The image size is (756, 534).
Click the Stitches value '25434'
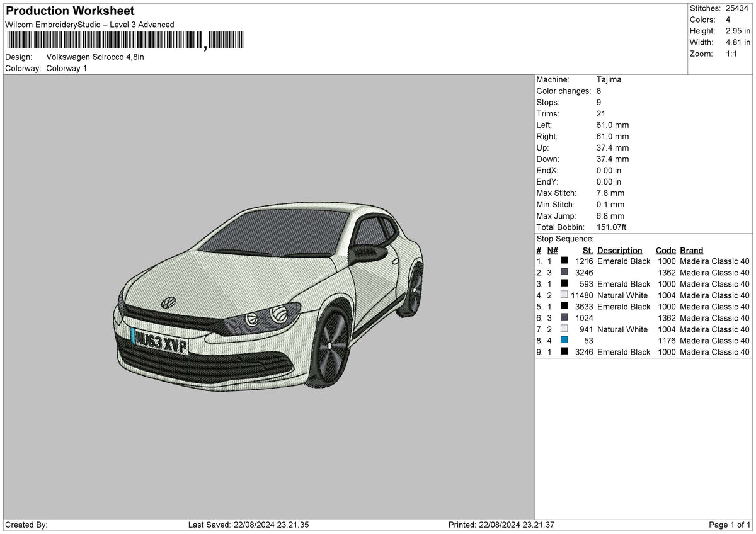point(737,8)
